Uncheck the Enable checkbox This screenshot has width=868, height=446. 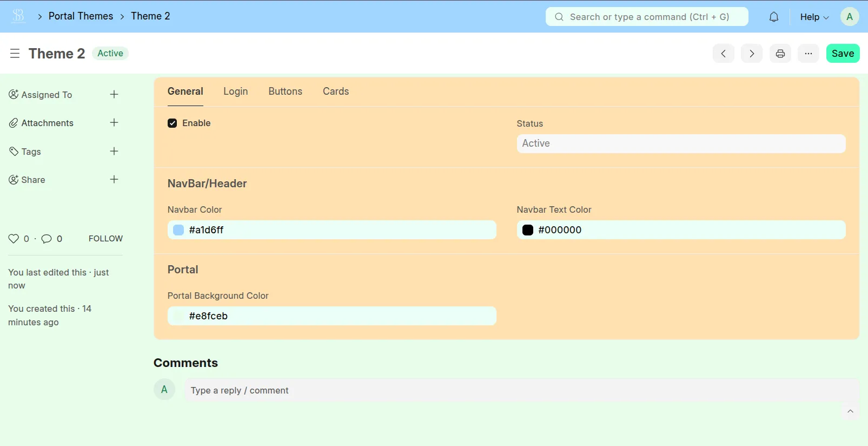coord(173,123)
